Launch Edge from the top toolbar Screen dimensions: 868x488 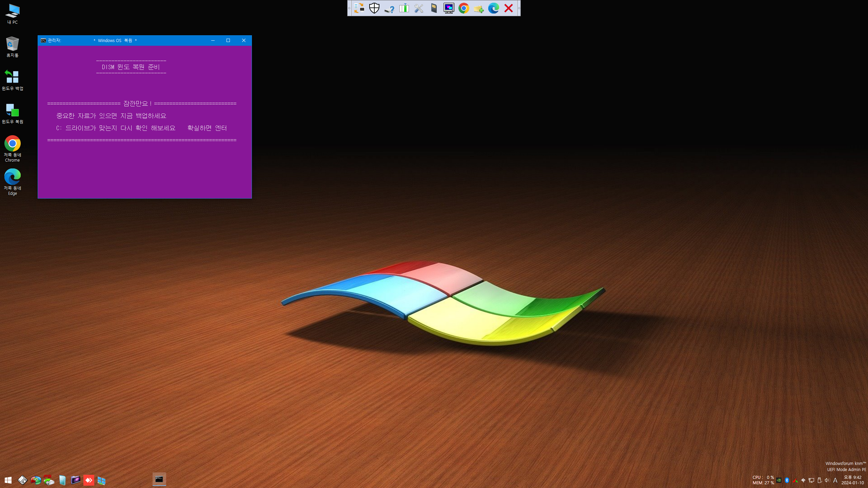click(x=493, y=8)
